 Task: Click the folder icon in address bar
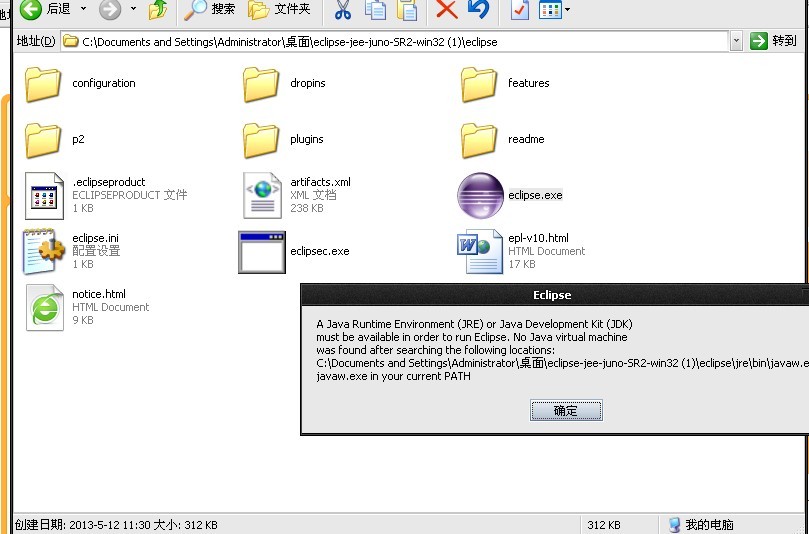point(70,41)
